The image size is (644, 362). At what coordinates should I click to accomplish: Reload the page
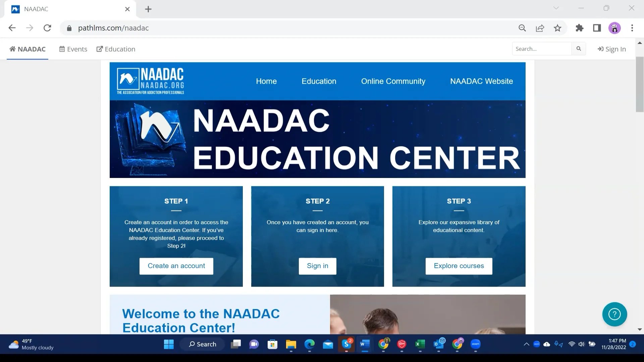click(47, 28)
